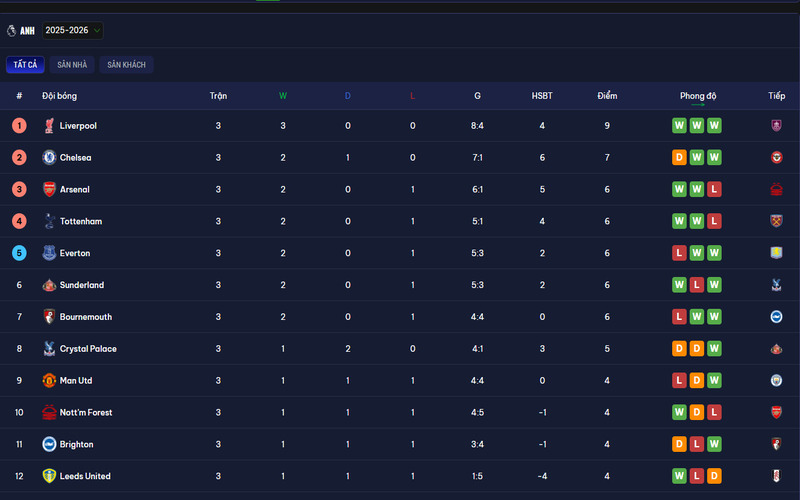Open the Crystal Palace team link
This screenshot has width=800, height=500.
pos(88,349)
